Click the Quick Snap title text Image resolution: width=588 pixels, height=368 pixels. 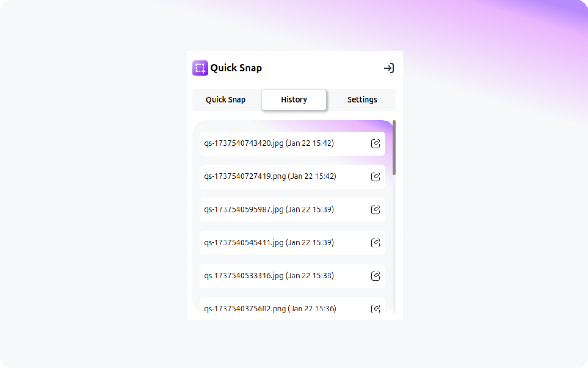tap(236, 68)
